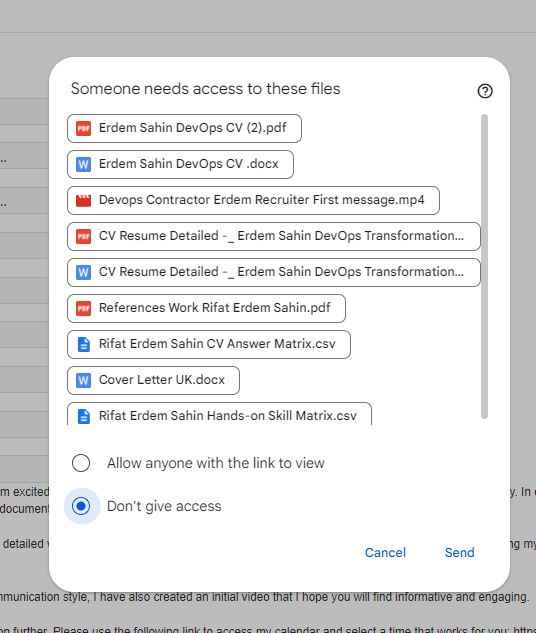Click the file list vertical scrollbar
The width and height of the screenshot is (536, 633).
tap(484, 266)
